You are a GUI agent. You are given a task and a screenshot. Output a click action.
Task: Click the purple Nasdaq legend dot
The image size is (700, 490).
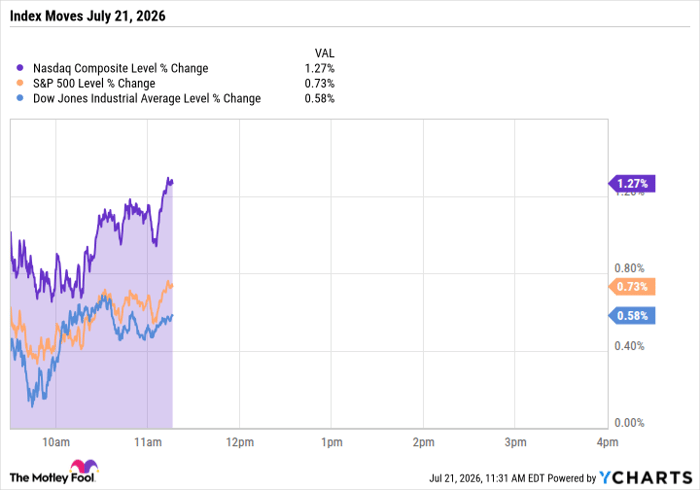(x=20, y=68)
